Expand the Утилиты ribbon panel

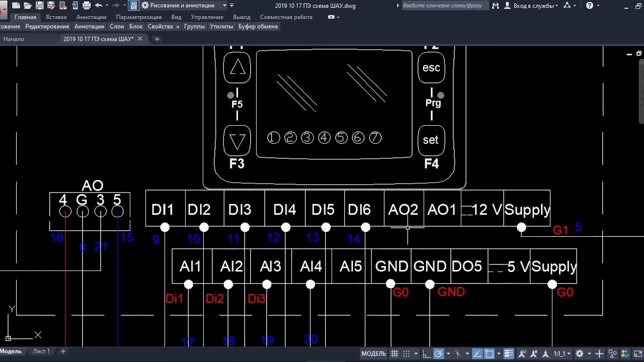pos(221,26)
